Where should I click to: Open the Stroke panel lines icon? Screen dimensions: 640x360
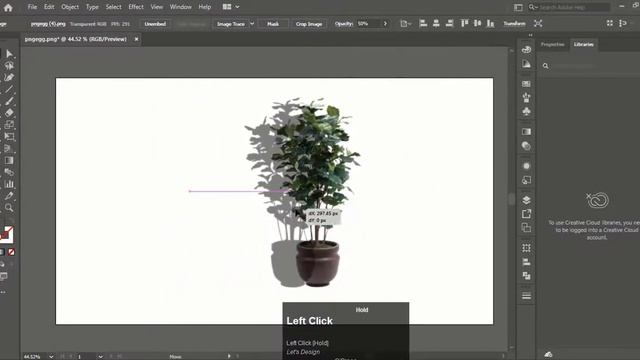[526, 296]
